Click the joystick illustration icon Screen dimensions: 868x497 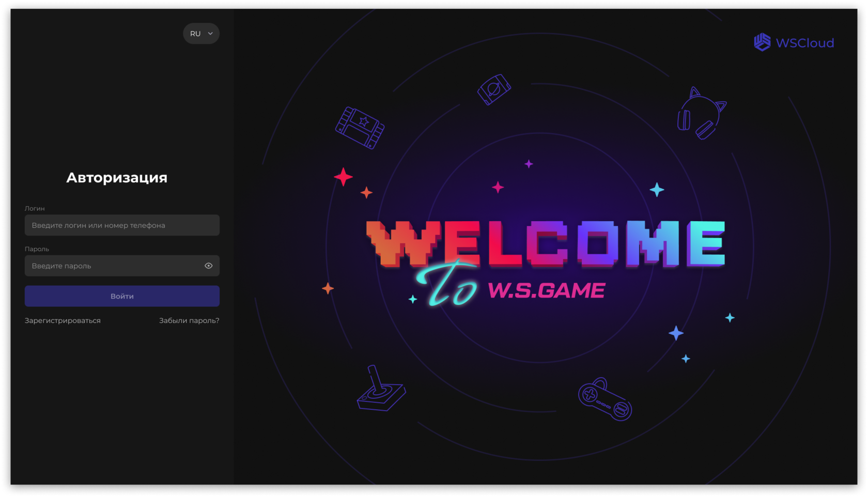pyautogui.click(x=381, y=389)
